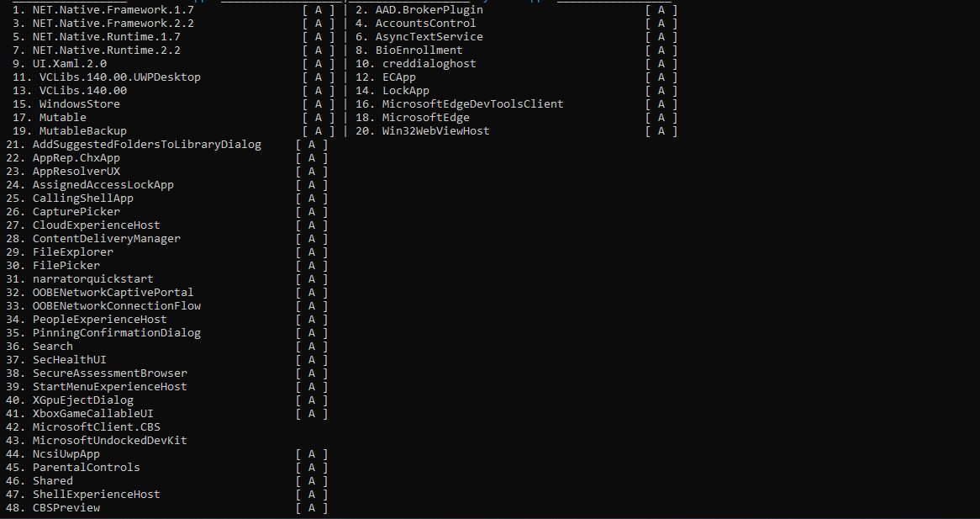Click the [ A ] flag next to XboxGameCallableUI
The image size is (980, 519).
click(312, 414)
